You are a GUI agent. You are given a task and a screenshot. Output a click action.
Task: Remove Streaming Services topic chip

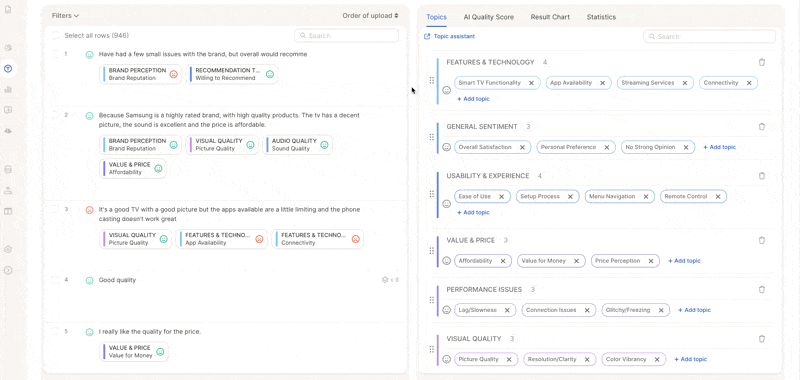coord(684,83)
